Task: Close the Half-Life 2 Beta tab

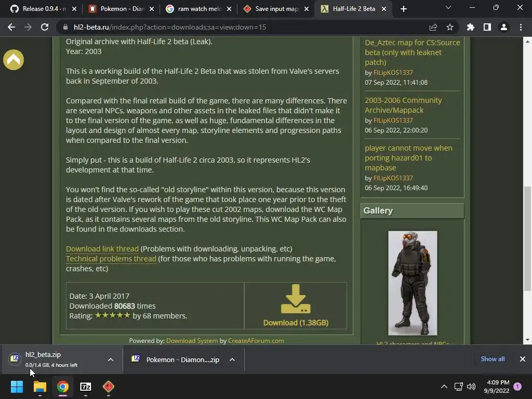Action: (384, 9)
